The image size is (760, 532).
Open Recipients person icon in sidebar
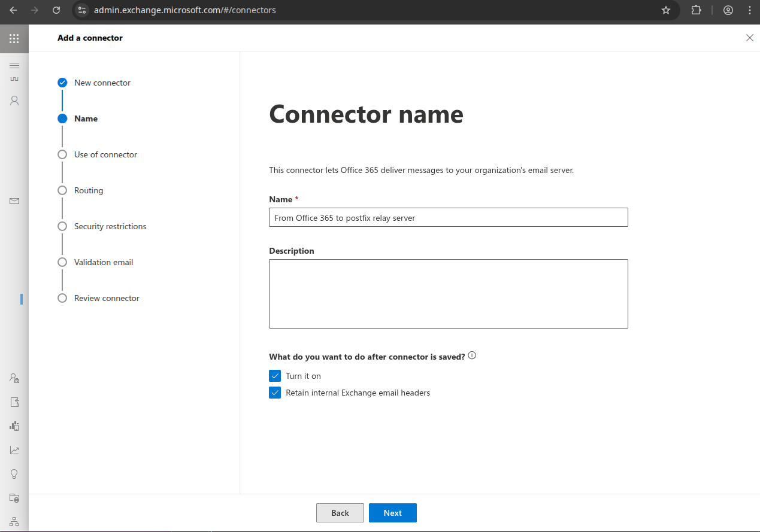click(14, 101)
